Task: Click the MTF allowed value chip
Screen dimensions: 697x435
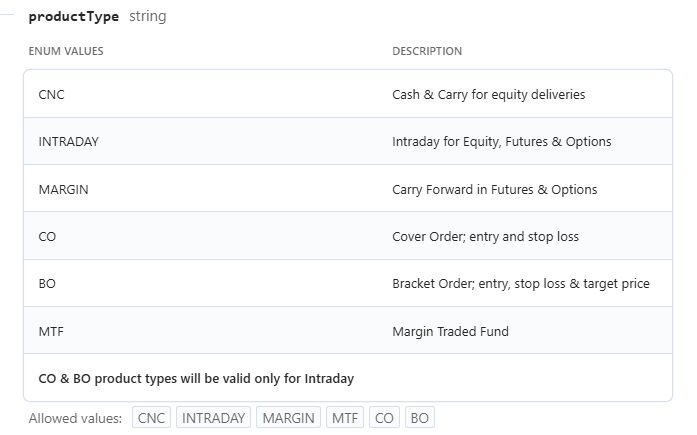Action: 345,418
